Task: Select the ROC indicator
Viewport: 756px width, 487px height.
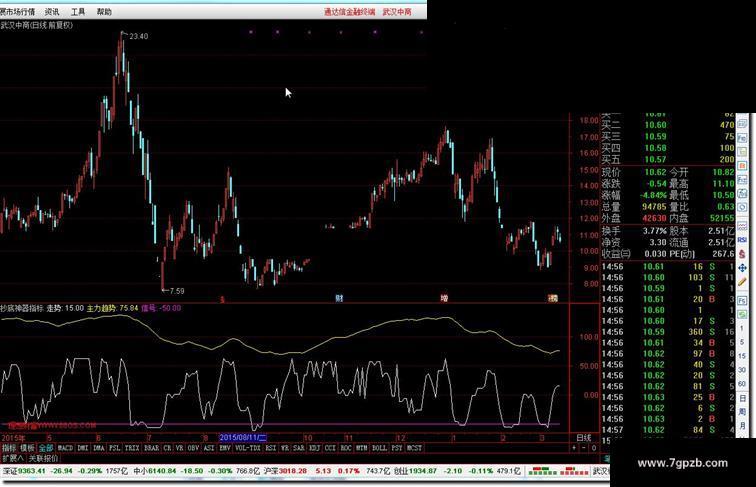Action: click(x=346, y=448)
